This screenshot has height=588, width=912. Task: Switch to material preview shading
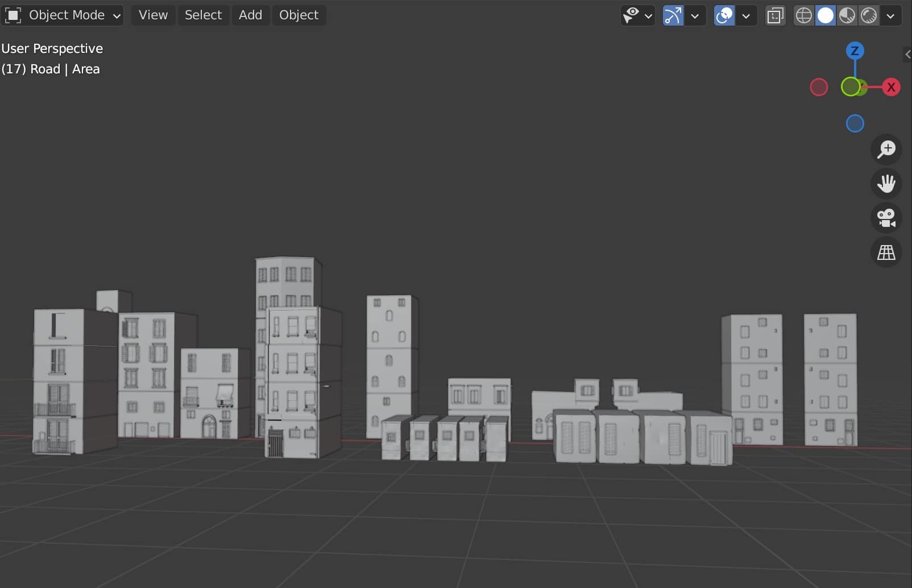[x=847, y=15]
